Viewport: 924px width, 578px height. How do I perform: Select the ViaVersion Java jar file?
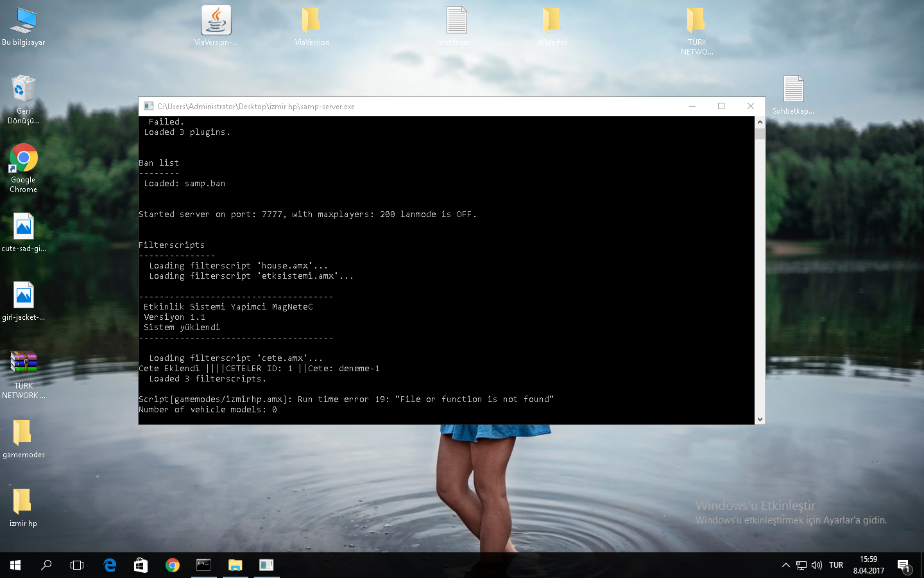(216, 26)
